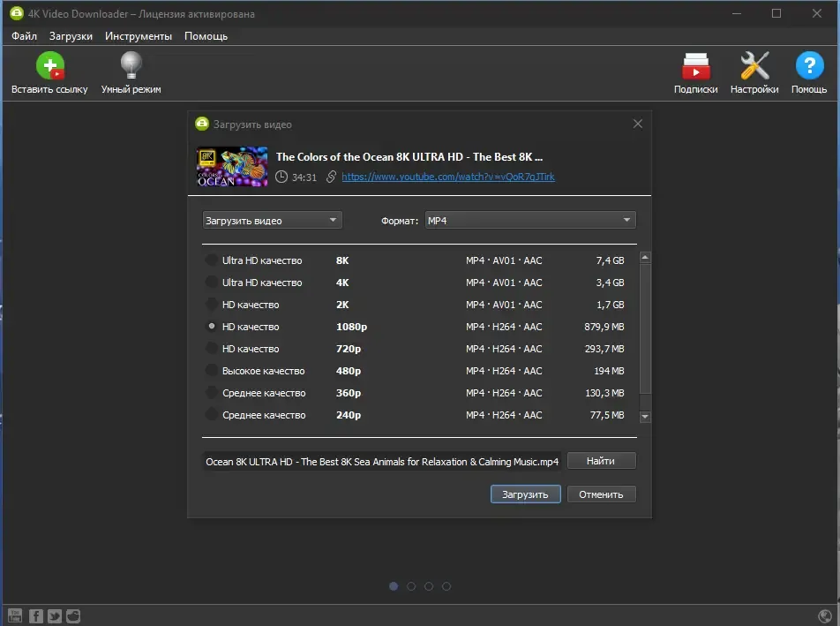Open the Настройки tools icon

(x=754, y=66)
